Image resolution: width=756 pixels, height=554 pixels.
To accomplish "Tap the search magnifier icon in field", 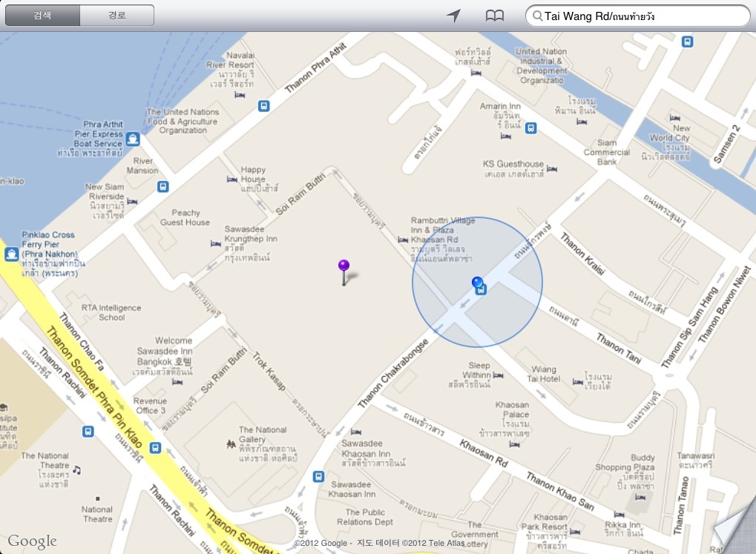I will coord(537,16).
